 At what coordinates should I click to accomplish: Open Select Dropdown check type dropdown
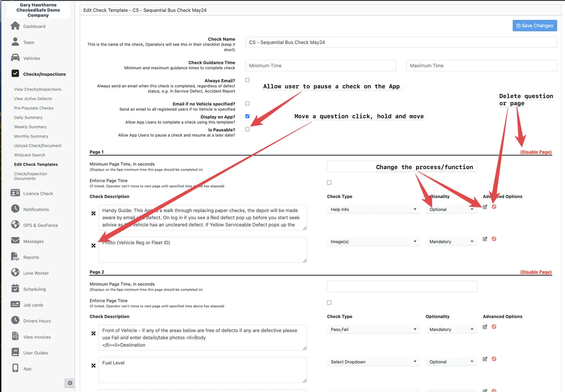[x=373, y=362]
